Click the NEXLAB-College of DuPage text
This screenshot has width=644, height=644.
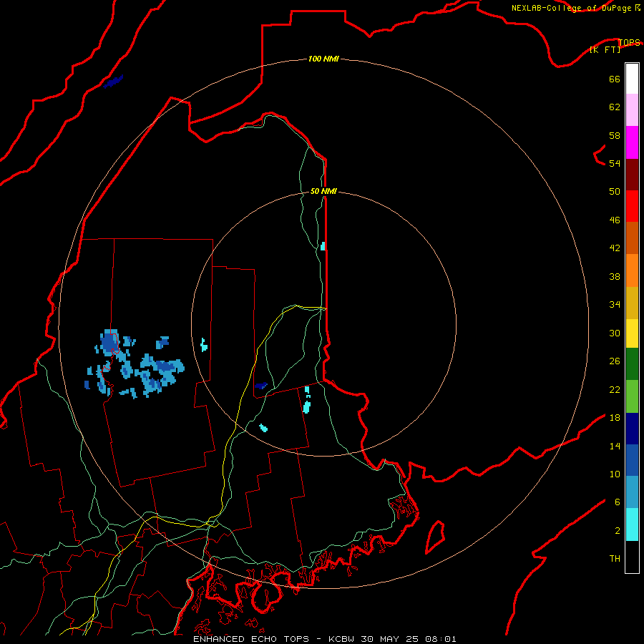tap(571, 8)
